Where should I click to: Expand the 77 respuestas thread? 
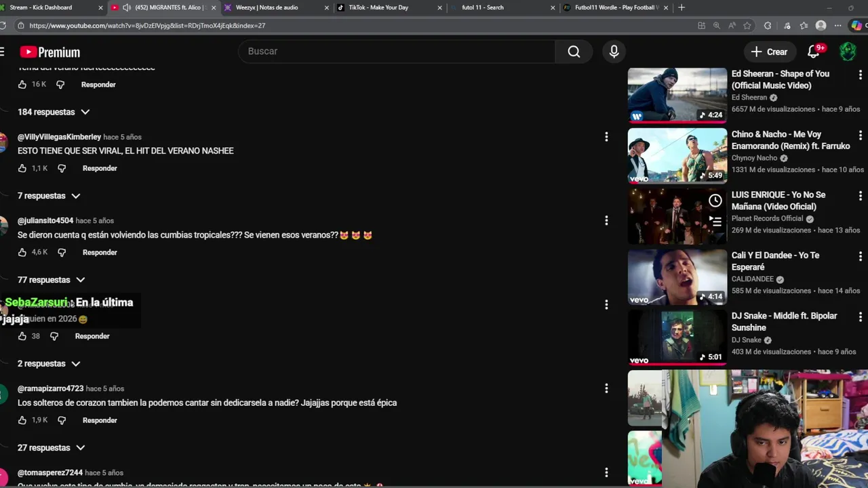[52, 280]
